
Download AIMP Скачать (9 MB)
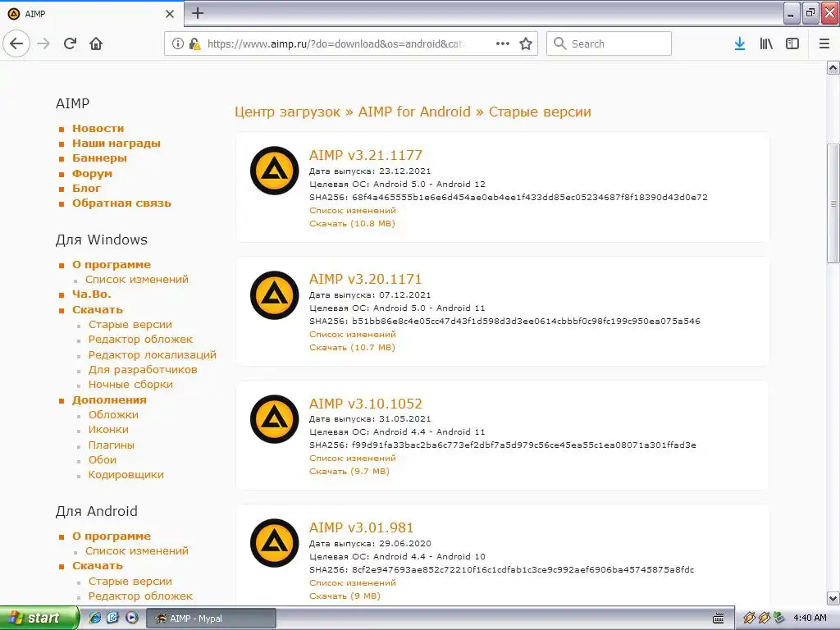pos(345,596)
